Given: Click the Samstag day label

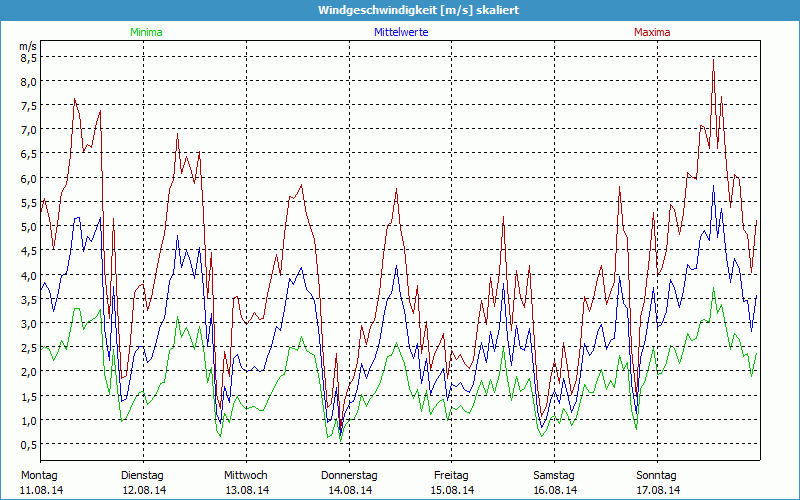Looking at the screenshot, I should tap(554, 476).
